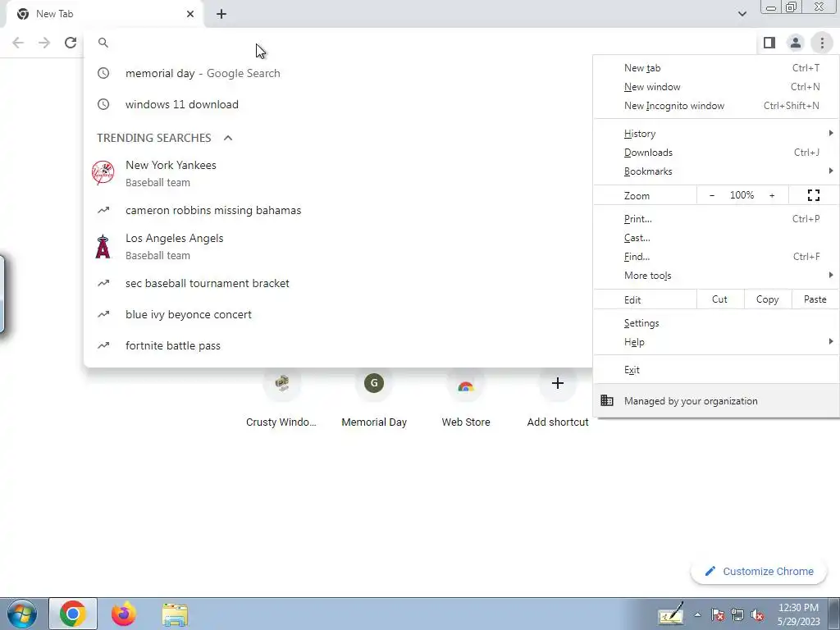Open the side panel icon
840x630 pixels.
(769, 43)
